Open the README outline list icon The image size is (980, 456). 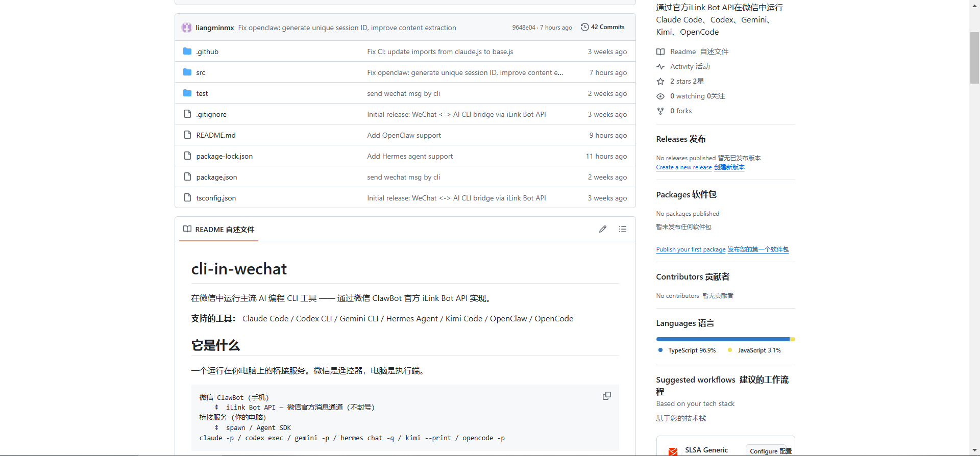623,229
